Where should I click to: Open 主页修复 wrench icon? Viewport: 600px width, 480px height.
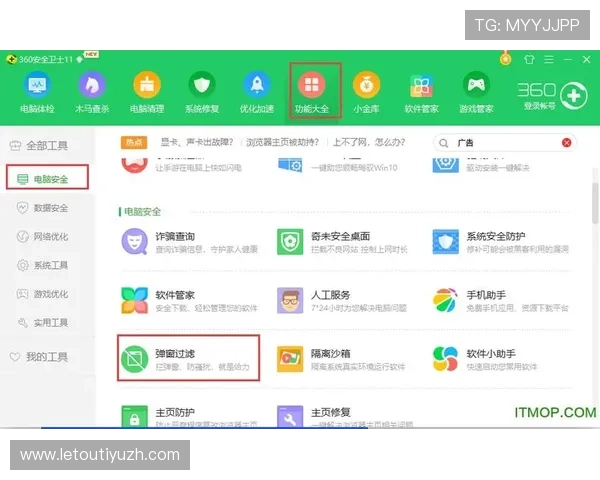click(290, 416)
